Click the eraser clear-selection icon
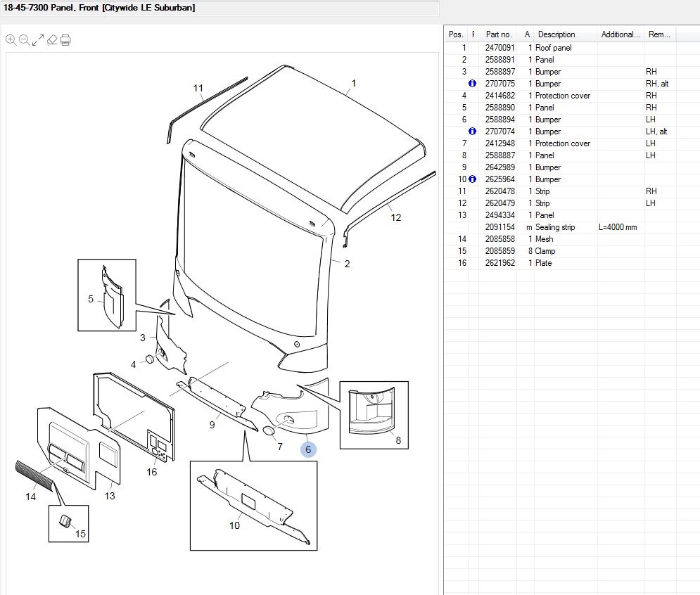The width and height of the screenshot is (700, 595). pos(52,39)
